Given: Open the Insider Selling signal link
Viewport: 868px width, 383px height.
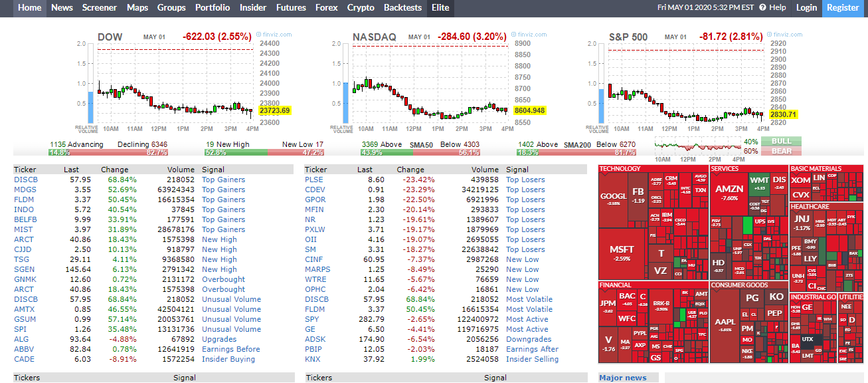Looking at the screenshot, I should pyautogui.click(x=532, y=359).
